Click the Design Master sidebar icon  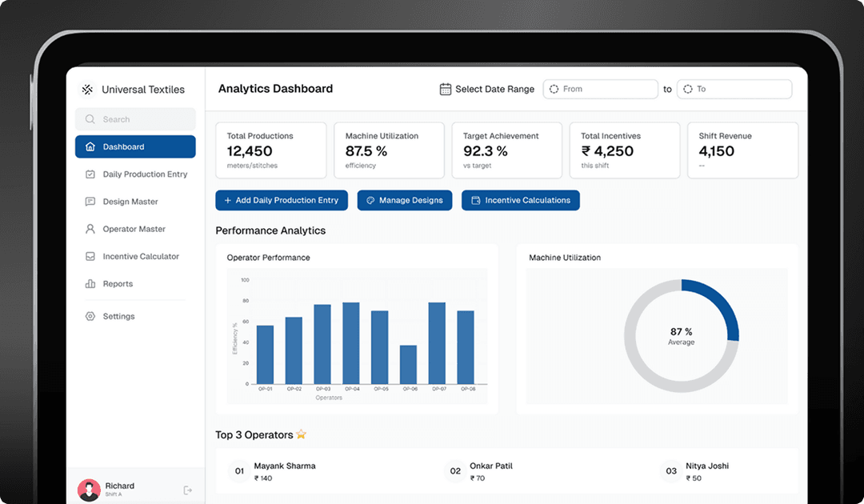[90, 202]
